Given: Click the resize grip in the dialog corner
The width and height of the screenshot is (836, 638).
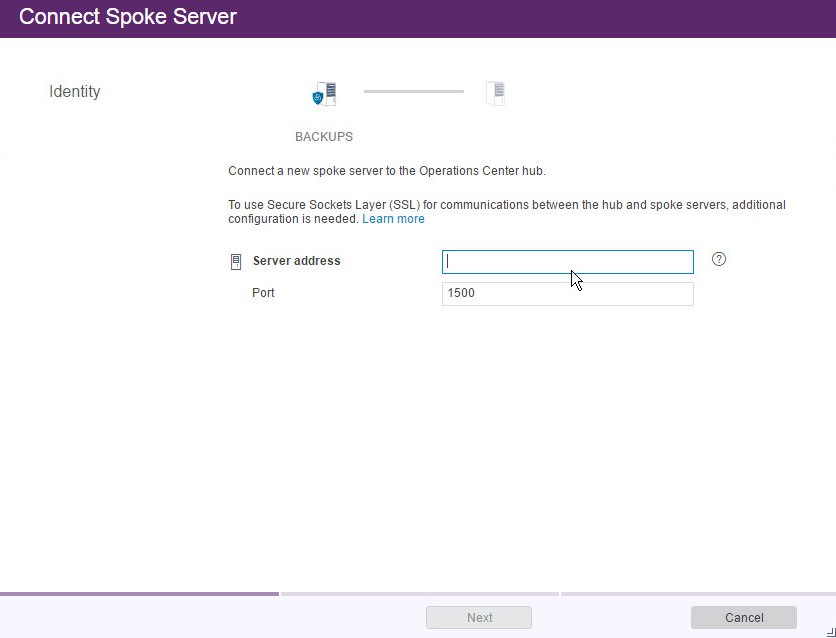Looking at the screenshot, I should click(x=828, y=630).
